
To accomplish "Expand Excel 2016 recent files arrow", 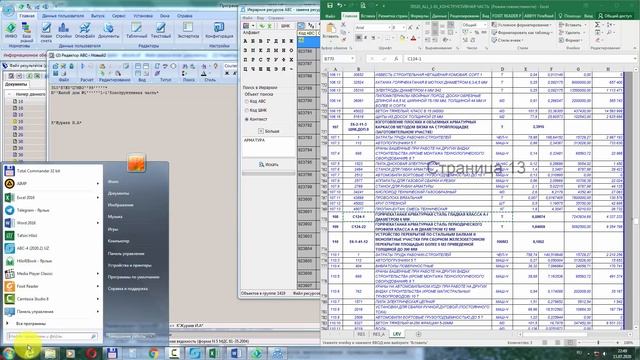I will [98, 198].
